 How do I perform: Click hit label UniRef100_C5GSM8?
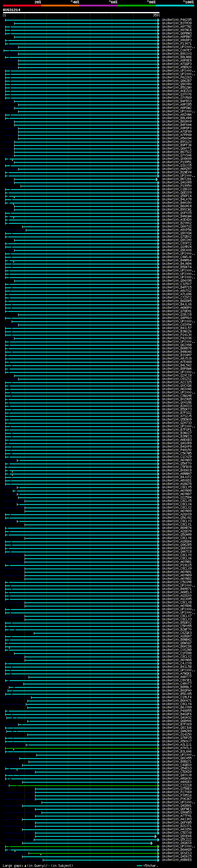pos(176,582)
